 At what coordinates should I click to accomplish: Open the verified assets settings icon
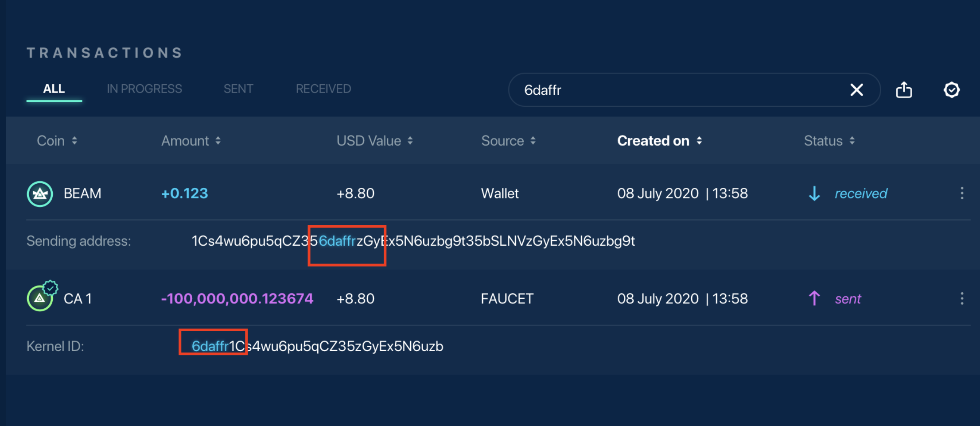click(x=952, y=90)
